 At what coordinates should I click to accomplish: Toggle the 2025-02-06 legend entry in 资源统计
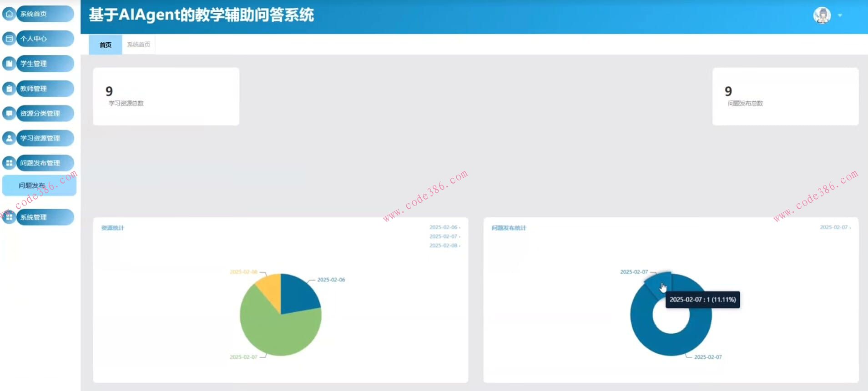pyautogui.click(x=444, y=227)
